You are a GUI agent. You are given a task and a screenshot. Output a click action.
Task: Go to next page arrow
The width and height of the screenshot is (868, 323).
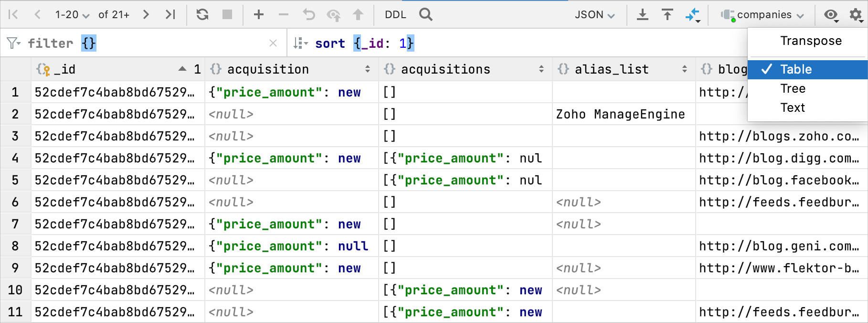point(146,14)
